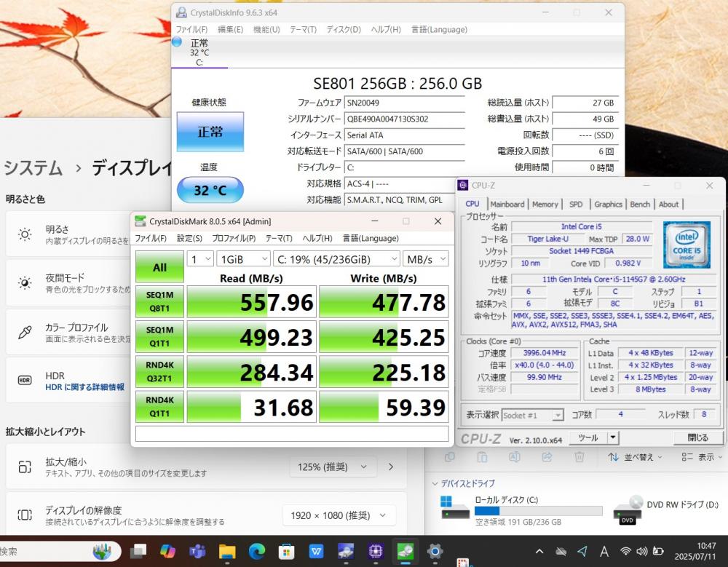Open the 機能(U) menu in CrystalDiskInfo
The image size is (728, 567).
[266, 29]
